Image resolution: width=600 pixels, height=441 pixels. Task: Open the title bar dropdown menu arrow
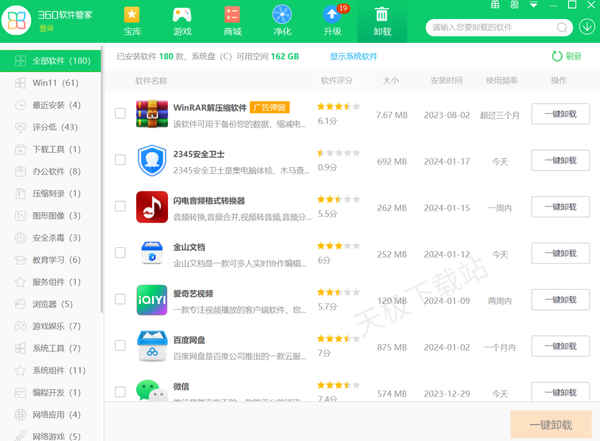click(x=534, y=5)
